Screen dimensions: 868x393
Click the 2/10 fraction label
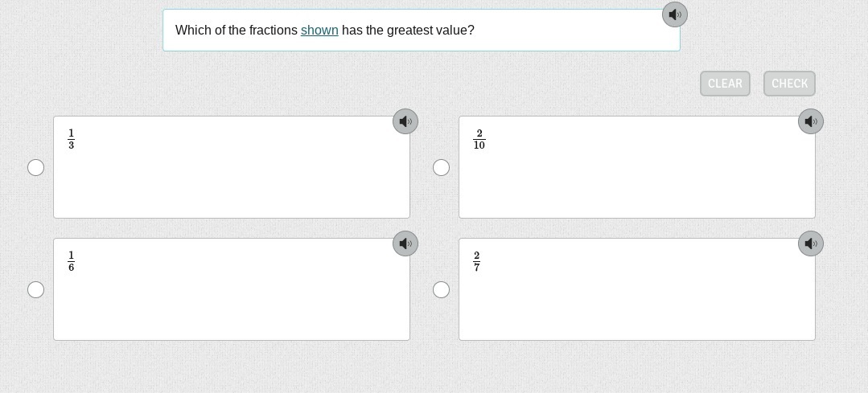click(x=479, y=140)
